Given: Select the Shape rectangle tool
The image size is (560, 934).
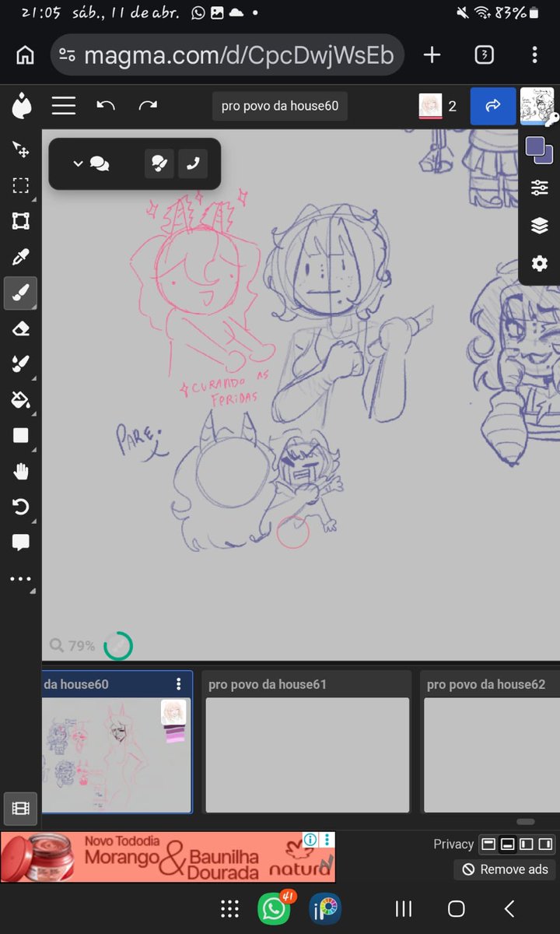Looking at the screenshot, I should coord(21,436).
